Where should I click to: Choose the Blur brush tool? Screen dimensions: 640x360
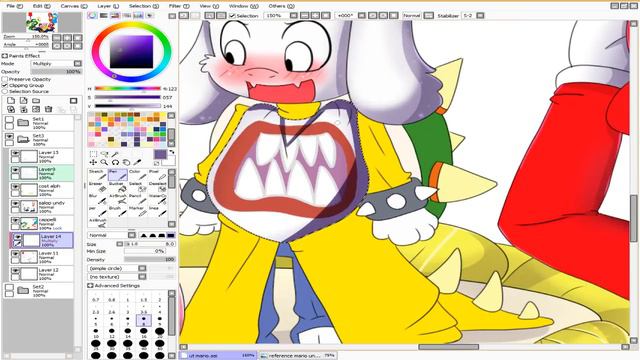[x=98, y=199]
